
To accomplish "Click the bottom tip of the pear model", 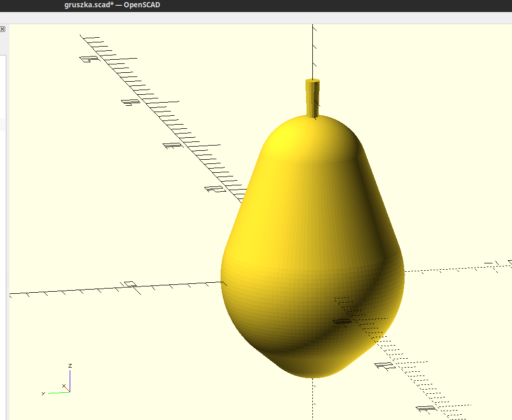I will coord(313,373).
